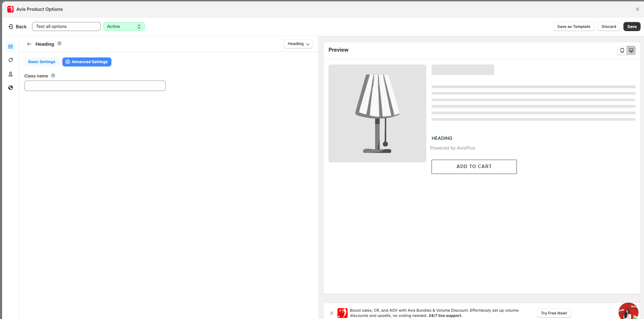The image size is (644, 319).
Task: Select the Advanced Settings tab
Action: [x=87, y=62]
